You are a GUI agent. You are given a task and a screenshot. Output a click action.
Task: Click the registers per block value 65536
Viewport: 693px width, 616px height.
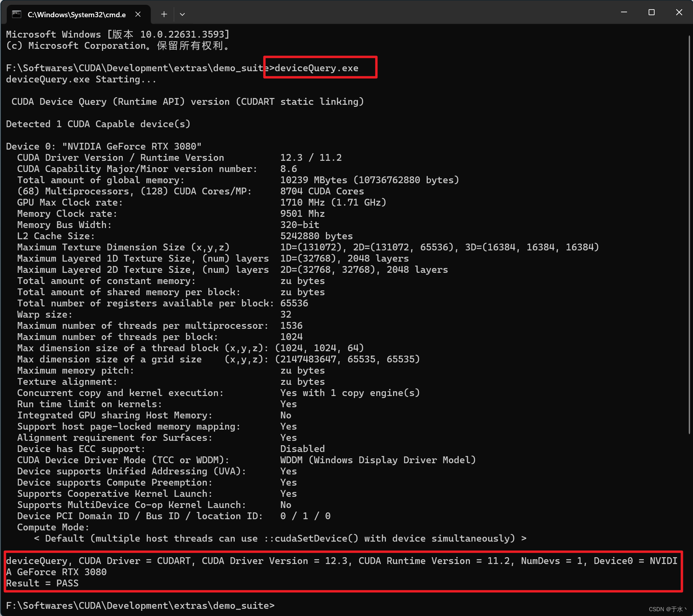coord(294,303)
